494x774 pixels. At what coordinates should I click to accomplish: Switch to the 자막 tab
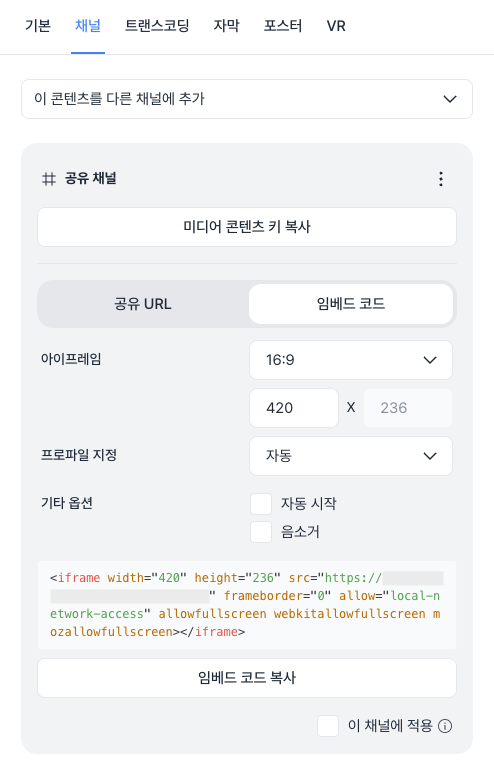coord(227,26)
